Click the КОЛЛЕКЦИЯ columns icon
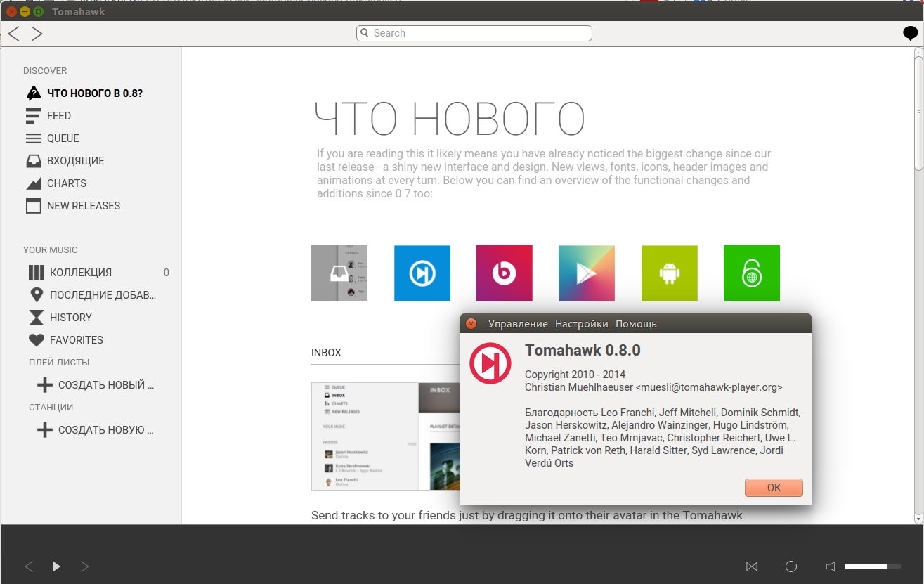924x584 pixels. pos(37,272)
